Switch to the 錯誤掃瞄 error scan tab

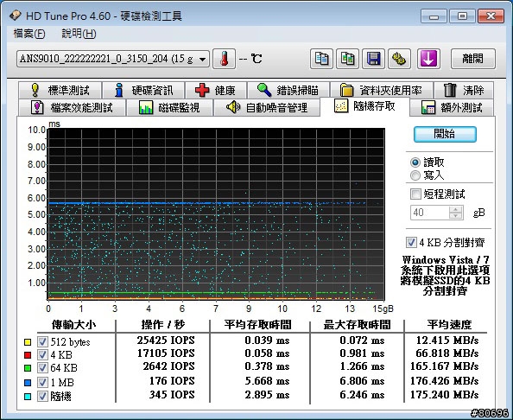(x=288, y=90)
